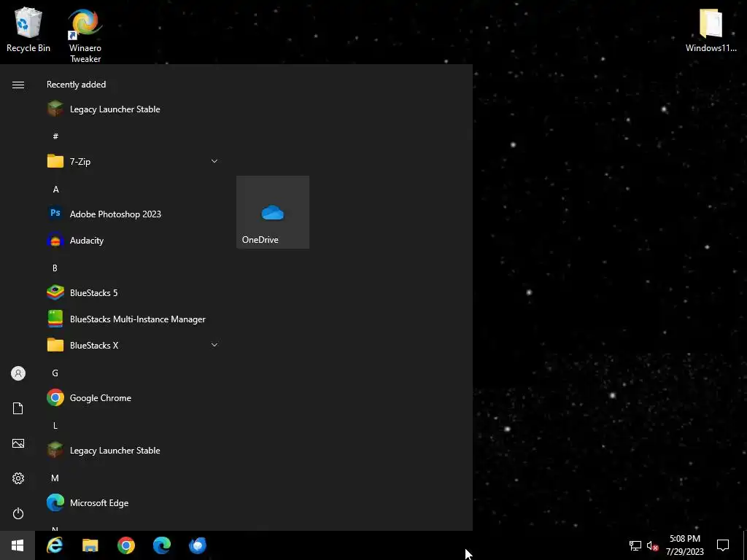
Task: Open File Explorer from the taskbar
Action: (90, 545)
